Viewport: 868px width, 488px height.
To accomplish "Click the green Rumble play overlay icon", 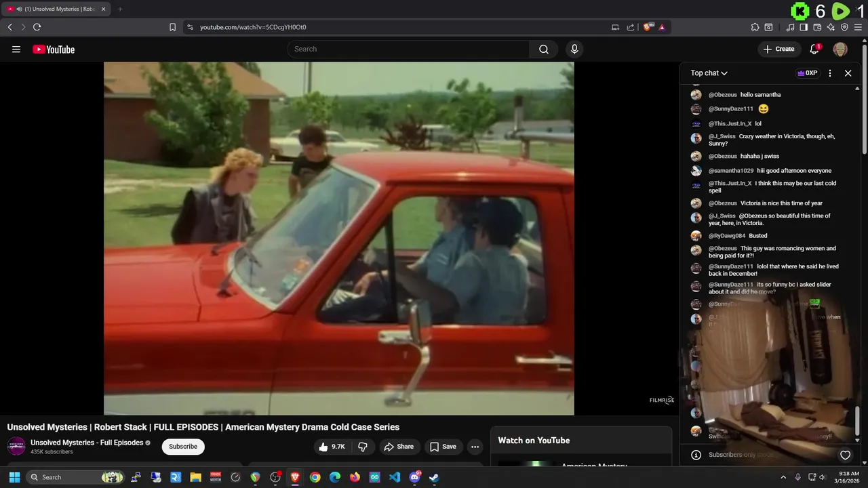I will [x=840, y=11].
